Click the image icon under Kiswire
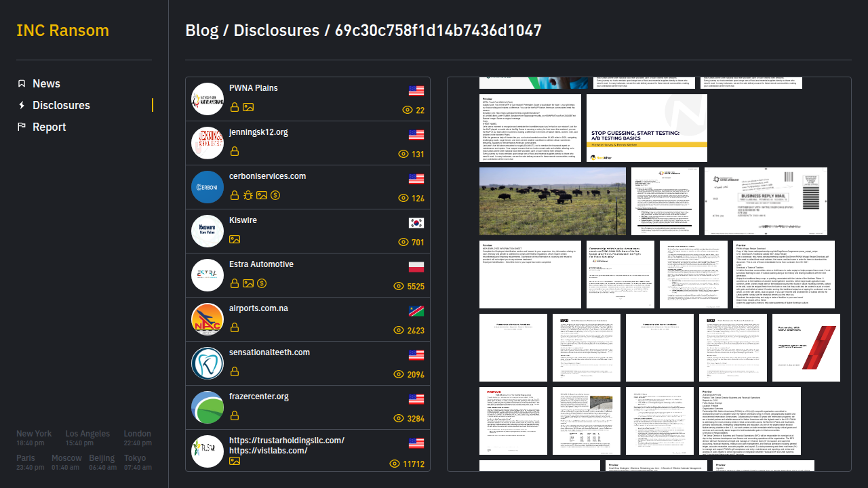 [x=235, y=239]
